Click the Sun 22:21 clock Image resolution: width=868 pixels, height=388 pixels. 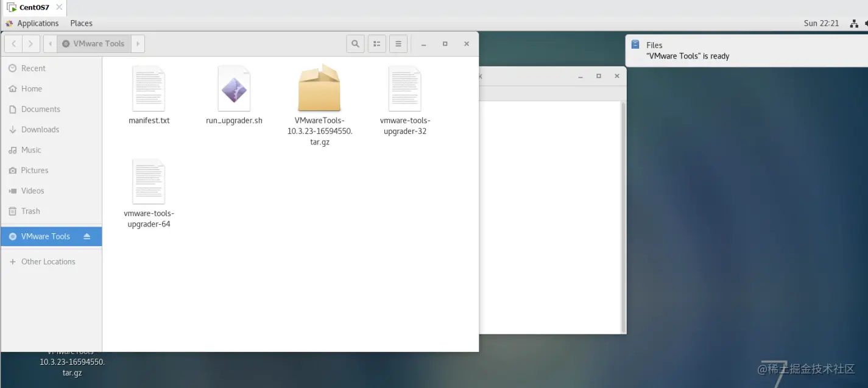(x=821, y=23)
